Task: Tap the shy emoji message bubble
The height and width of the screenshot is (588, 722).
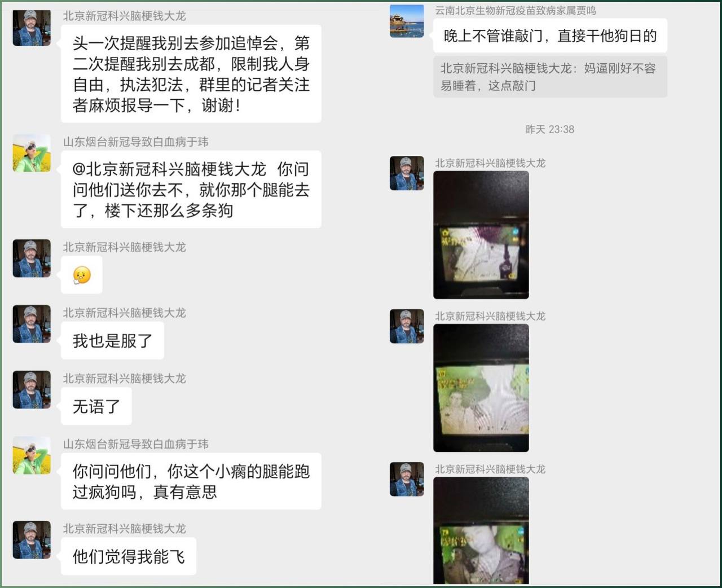Action: [x=82, y=275]
